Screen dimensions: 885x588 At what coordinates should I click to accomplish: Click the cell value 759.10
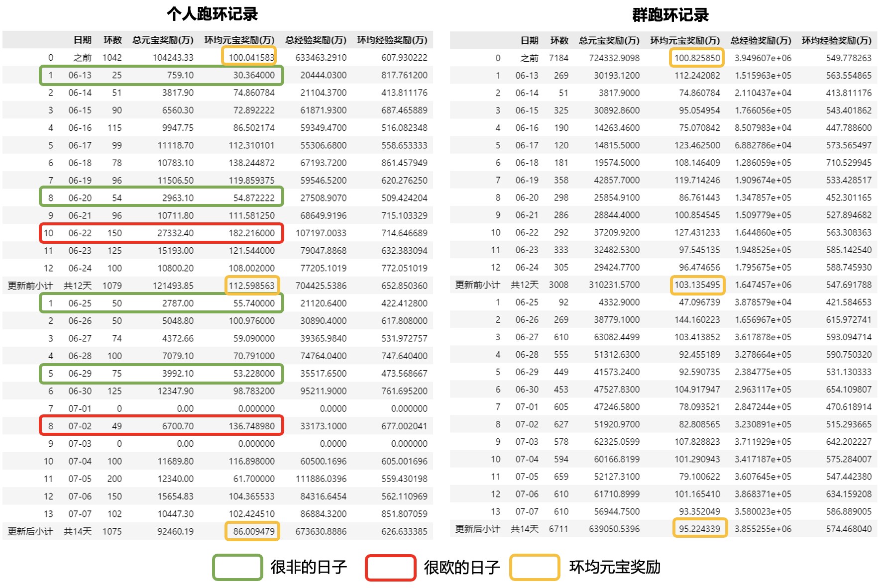tap(180, 75)
